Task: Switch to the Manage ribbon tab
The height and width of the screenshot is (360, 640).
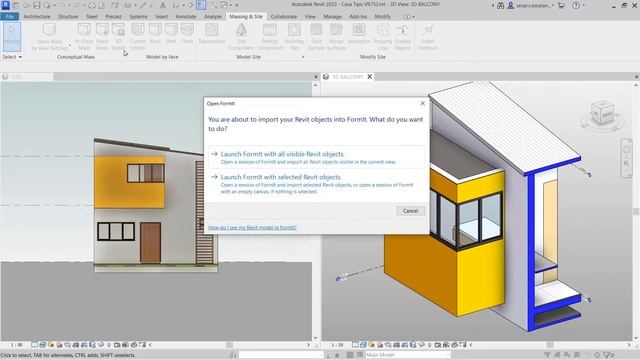Action: 332,16
